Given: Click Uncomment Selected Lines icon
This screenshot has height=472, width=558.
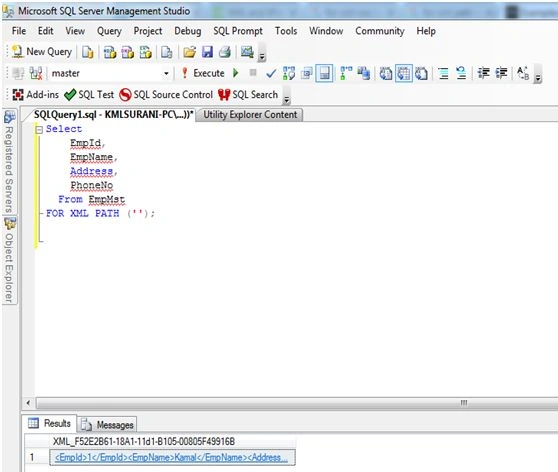Looking at the screenshot, I should point(461,74).
